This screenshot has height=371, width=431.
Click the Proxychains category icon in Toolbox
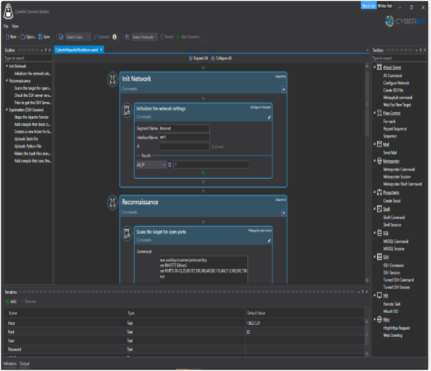379,192
